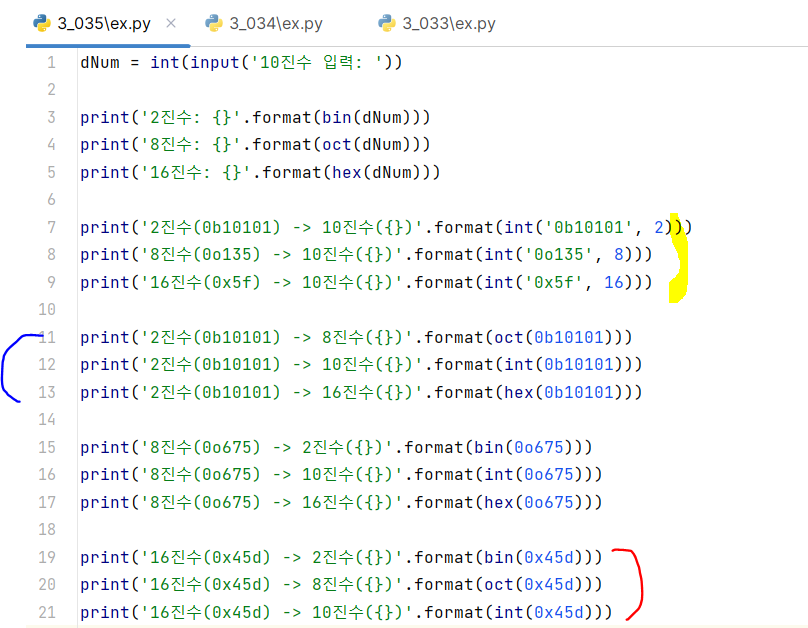Screen dimensions: 808x628
Task: Click oct(0b10101) on line 11
Action: [553, 337]
